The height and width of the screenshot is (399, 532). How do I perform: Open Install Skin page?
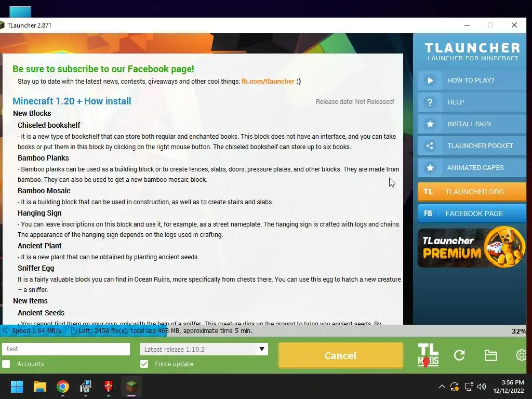tap(472, 124)
